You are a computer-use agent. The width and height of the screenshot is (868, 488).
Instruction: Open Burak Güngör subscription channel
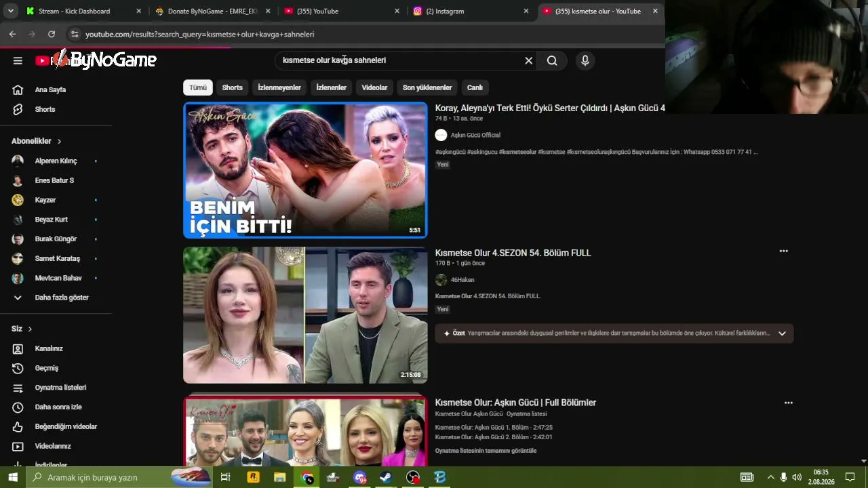pos(56,239)
